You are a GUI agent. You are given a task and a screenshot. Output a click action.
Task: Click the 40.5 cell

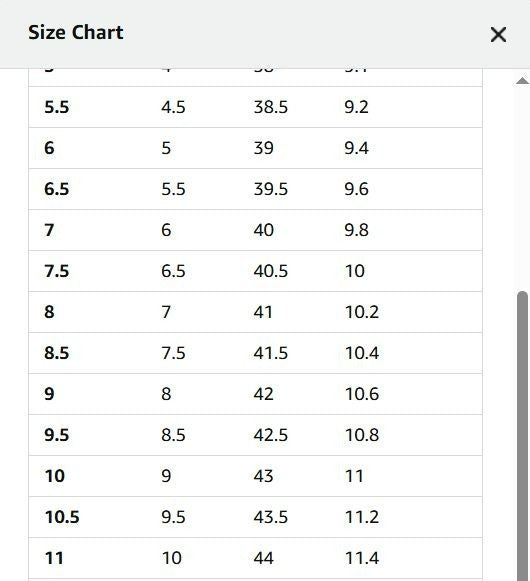click(x=271, y=271)
